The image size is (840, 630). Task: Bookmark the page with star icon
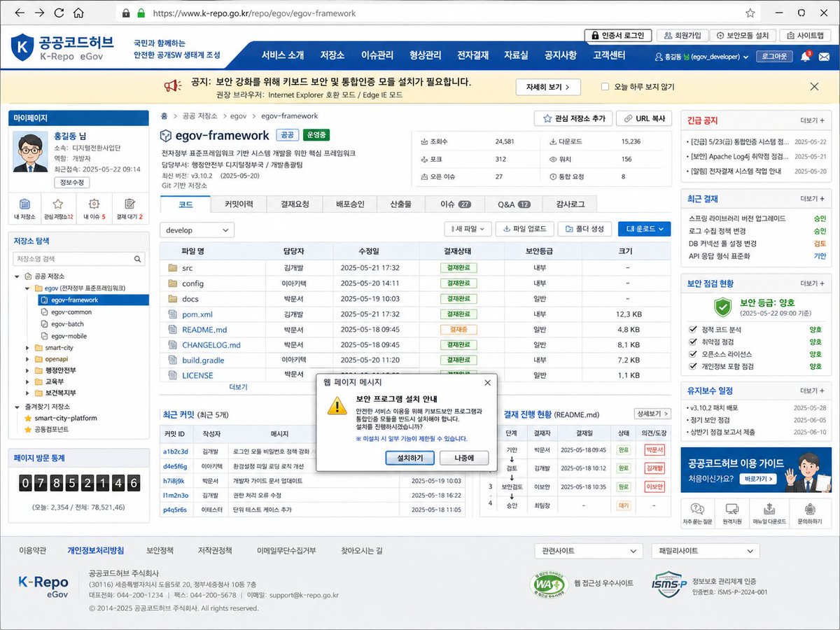(x=750, y=13)
